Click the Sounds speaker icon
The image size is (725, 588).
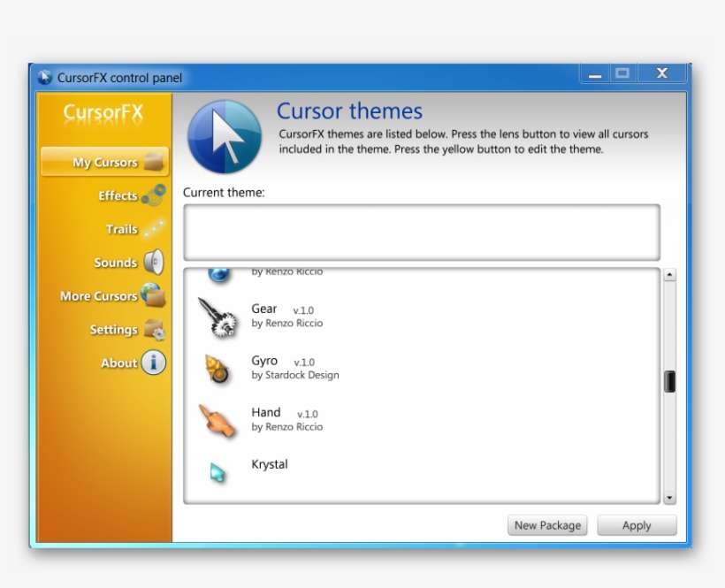click(156, 260)
